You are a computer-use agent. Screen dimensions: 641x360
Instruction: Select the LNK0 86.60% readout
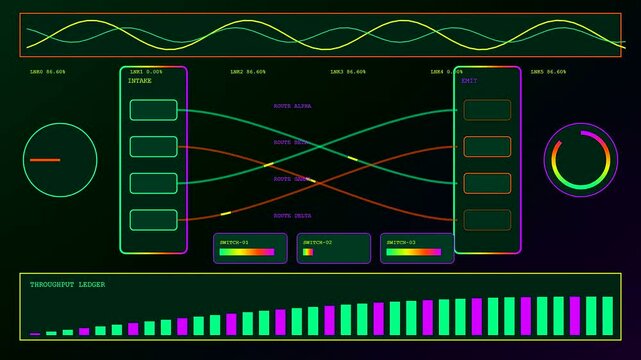47,72
